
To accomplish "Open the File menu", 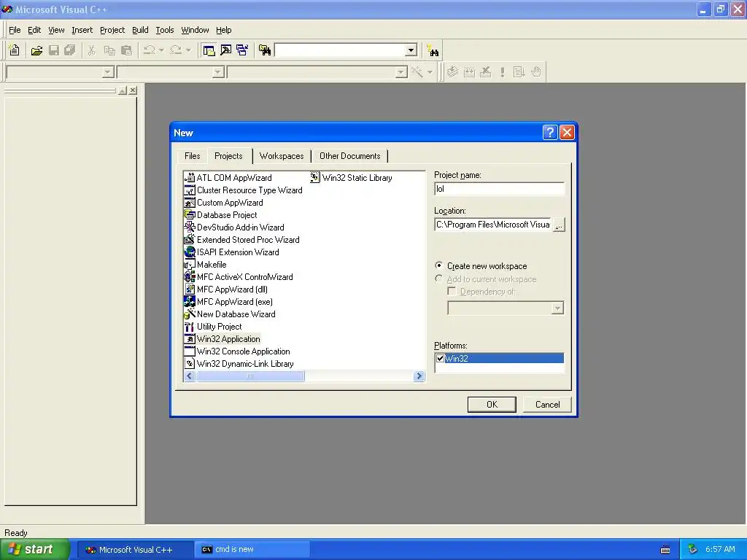I will click(15, 30).
